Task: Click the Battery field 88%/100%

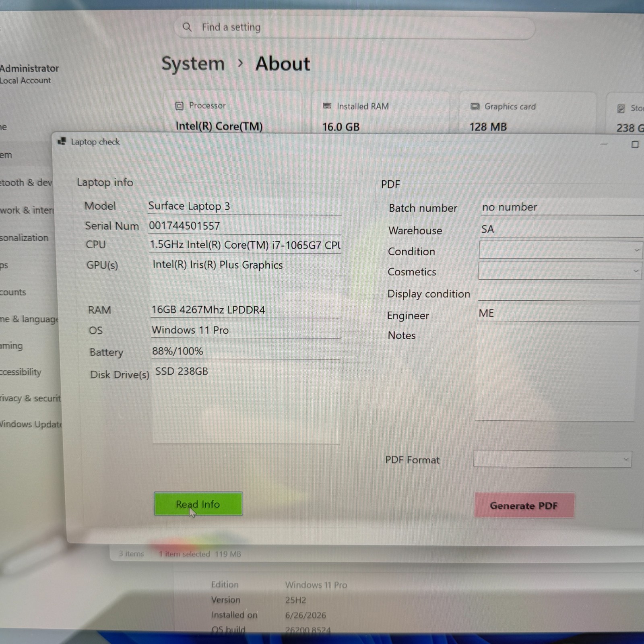Action: [246, 351]
